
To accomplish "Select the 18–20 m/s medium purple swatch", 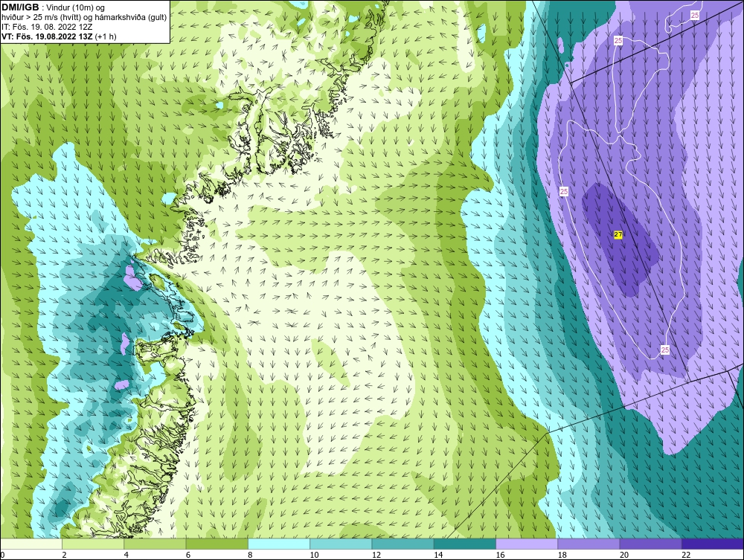I will point(589,544).
